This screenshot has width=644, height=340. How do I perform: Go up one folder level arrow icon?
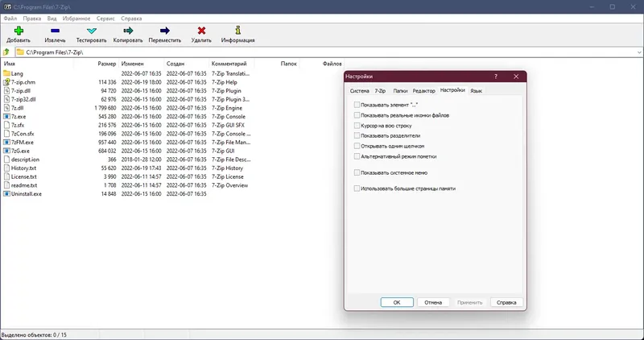tap(6, 52)
